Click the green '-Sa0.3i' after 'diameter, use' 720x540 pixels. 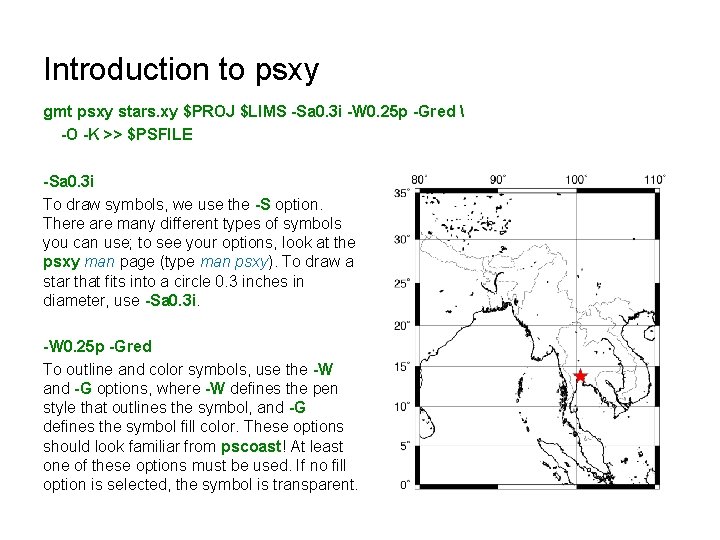[170, 300]
